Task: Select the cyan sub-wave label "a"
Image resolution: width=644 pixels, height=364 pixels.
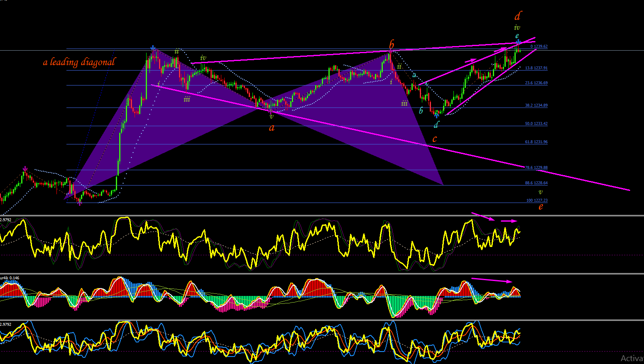Action: click(x=414, y=75)
